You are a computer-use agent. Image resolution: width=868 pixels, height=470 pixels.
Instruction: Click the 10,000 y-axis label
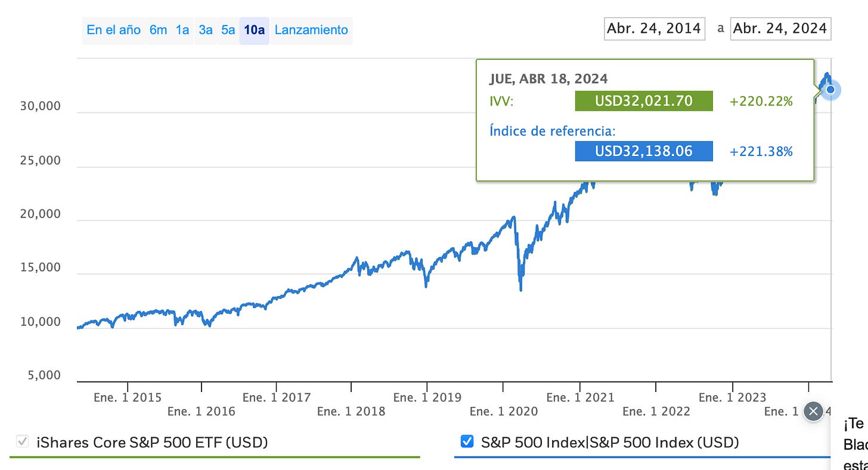coord(39,322)
